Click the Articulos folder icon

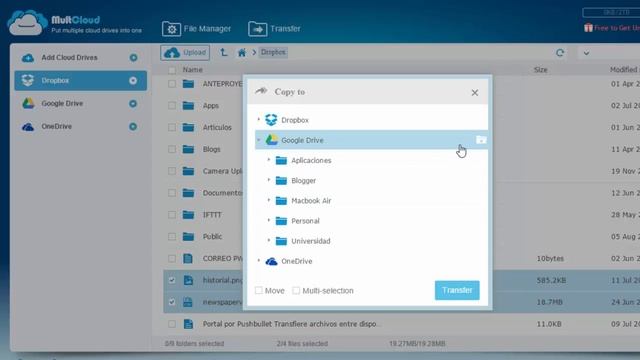click(188, 127)
